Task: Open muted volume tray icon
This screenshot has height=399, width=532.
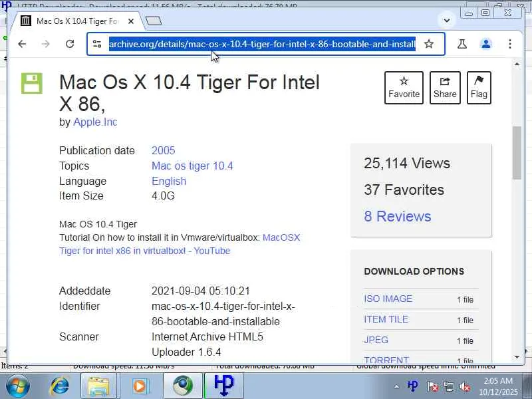Action: pos(465,386)
